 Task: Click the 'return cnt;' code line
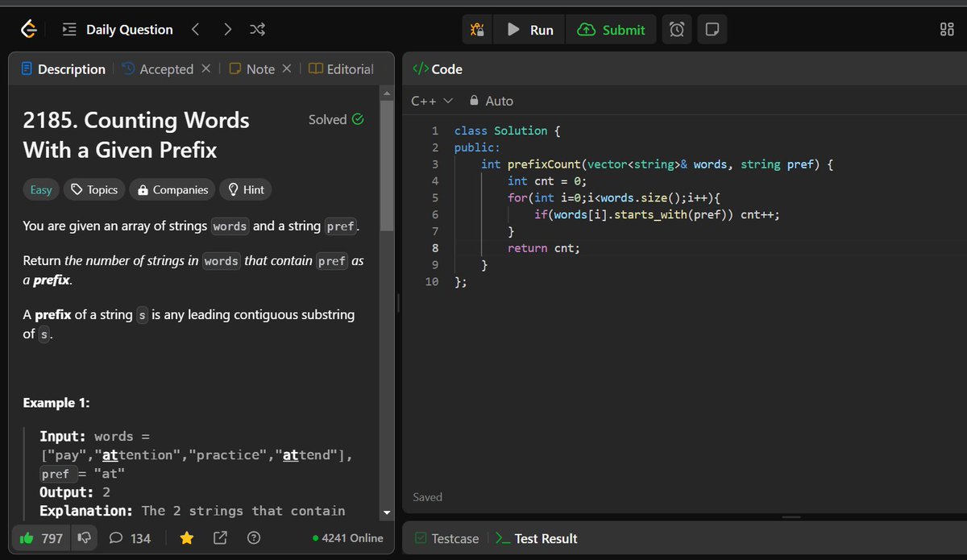(x=544, y=248)
